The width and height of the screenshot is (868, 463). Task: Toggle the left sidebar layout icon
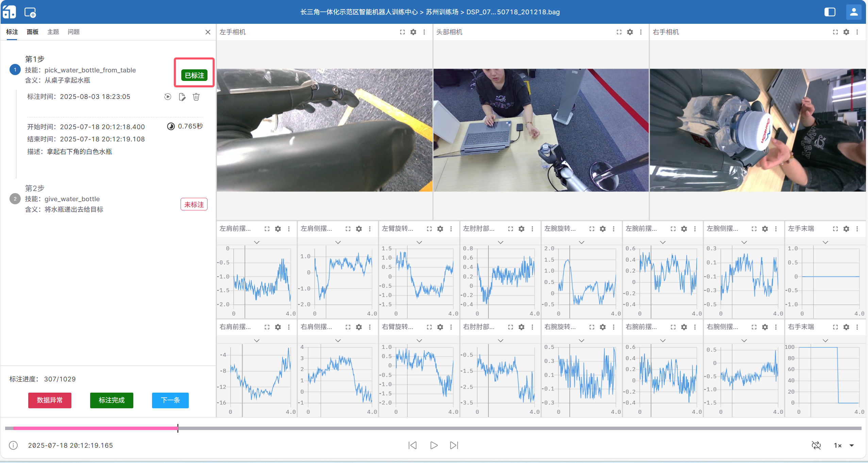(830, 12)
